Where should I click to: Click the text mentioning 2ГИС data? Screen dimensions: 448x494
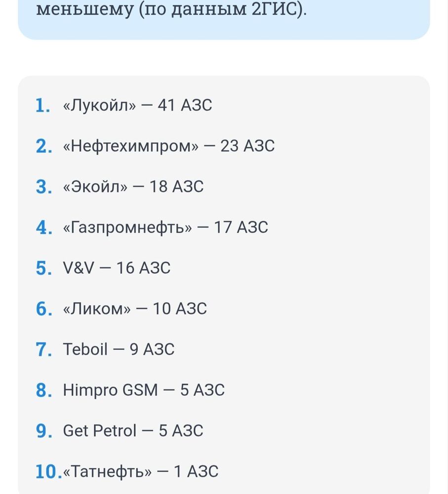click(x=171, y=8)
